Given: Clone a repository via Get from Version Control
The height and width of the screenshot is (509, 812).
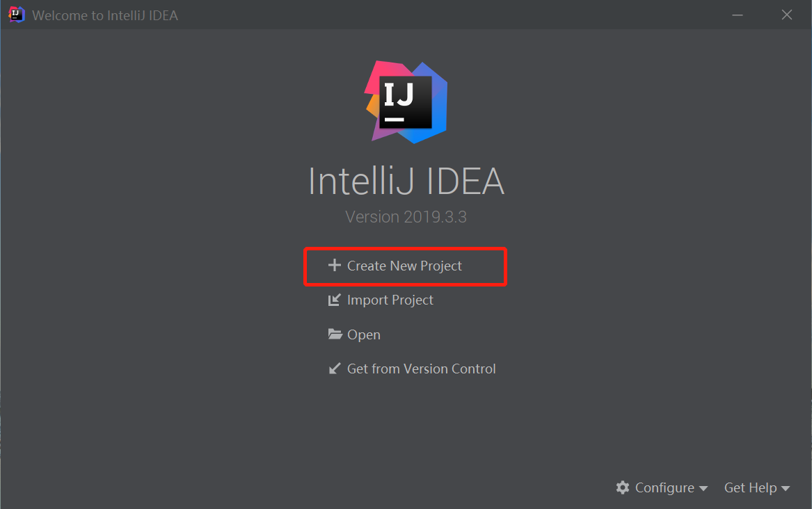Looking at the screenshot, I should tap(421, 369).
